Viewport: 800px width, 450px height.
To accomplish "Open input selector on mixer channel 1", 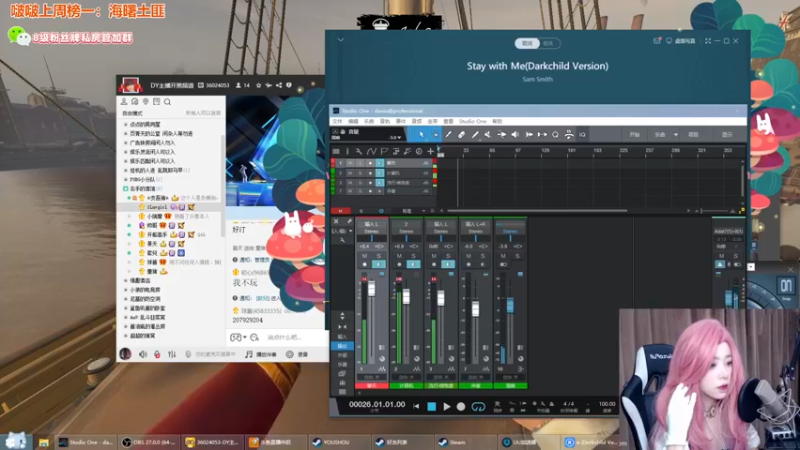I will coord(371,224).
